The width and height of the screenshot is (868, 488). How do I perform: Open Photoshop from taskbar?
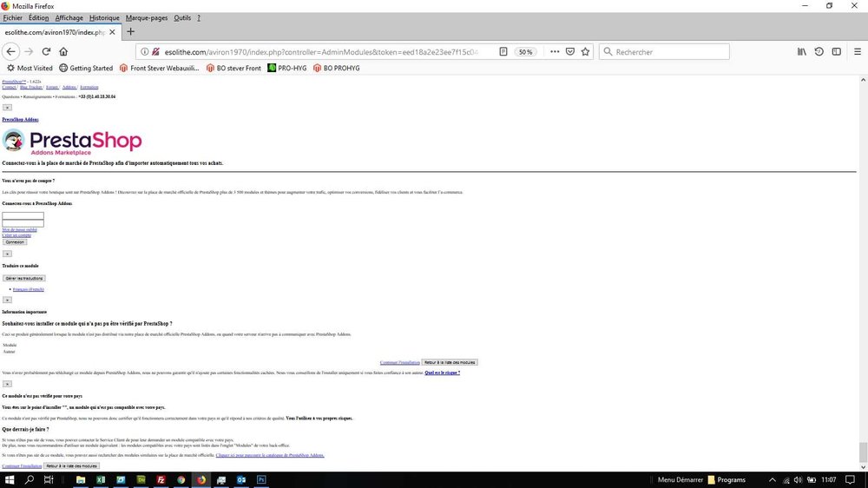(261, 479)
